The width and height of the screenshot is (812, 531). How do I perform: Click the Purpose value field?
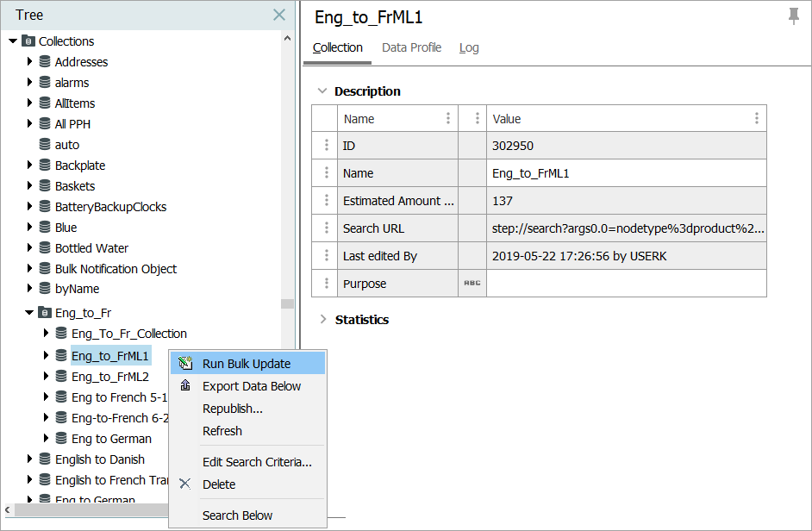[x=626, y=284]
